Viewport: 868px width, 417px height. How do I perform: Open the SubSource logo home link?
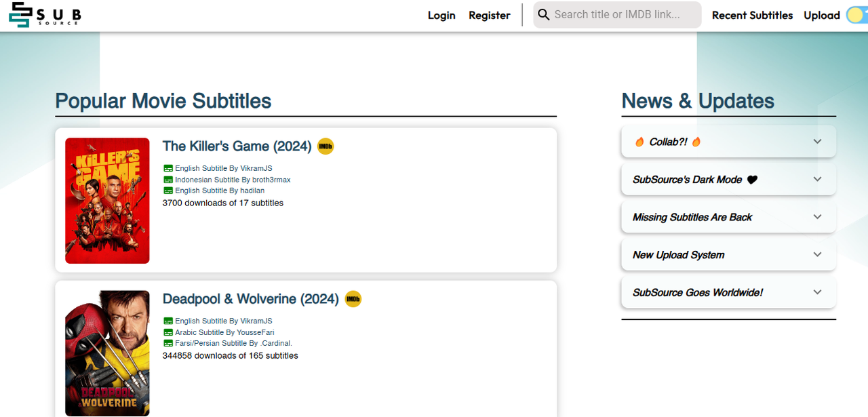[x=43, y=15]
